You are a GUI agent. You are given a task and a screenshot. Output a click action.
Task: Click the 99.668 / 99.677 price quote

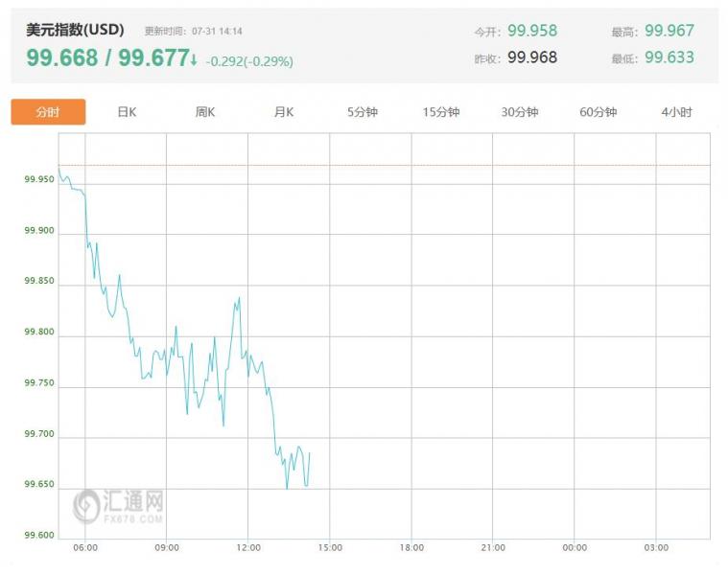click(107, 58)
